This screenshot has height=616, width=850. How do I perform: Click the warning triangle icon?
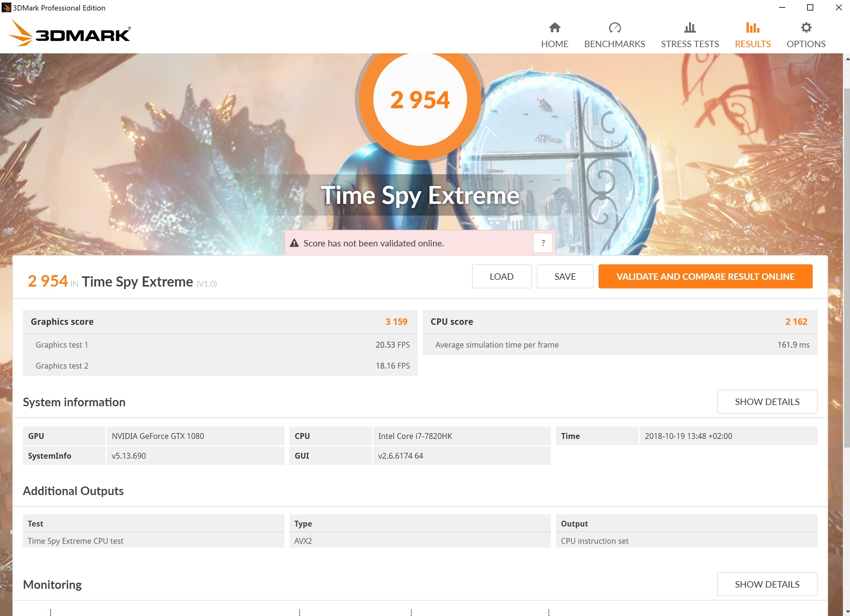tap(294, 243)
